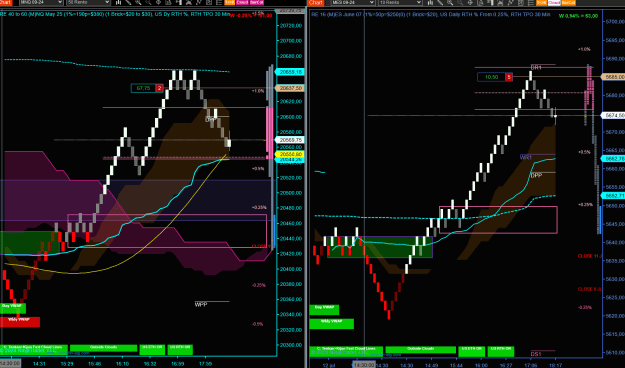This screenshot has width=625, height=368.
Task: Click DS1 pivot label on right chart
Action: pyautogui.click(x=536, y=354)
